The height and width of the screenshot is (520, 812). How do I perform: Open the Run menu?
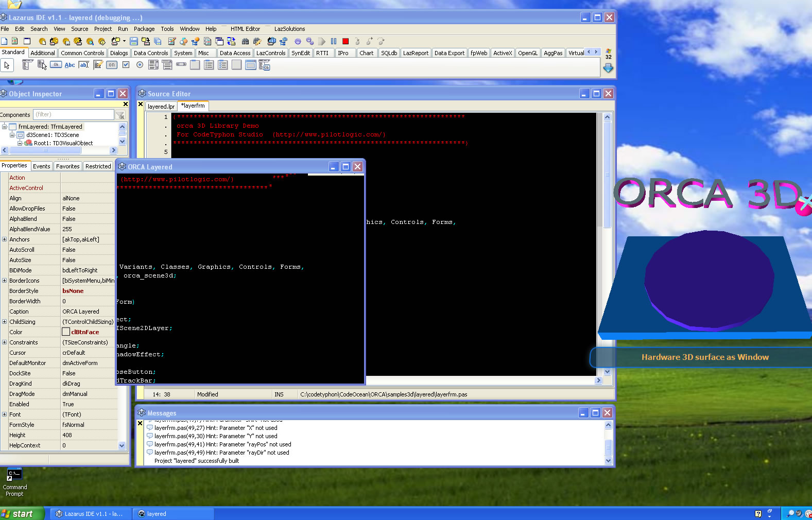coord(123,29)
